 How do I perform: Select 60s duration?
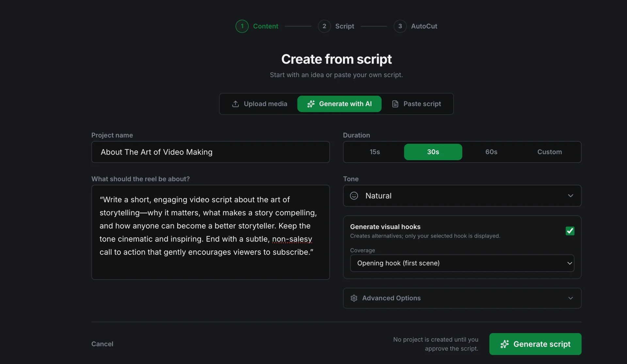(491, 152)
